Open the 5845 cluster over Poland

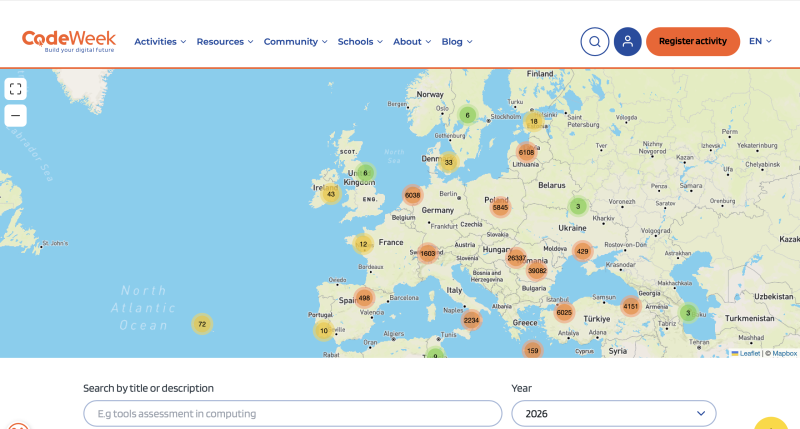pos(500,207)
